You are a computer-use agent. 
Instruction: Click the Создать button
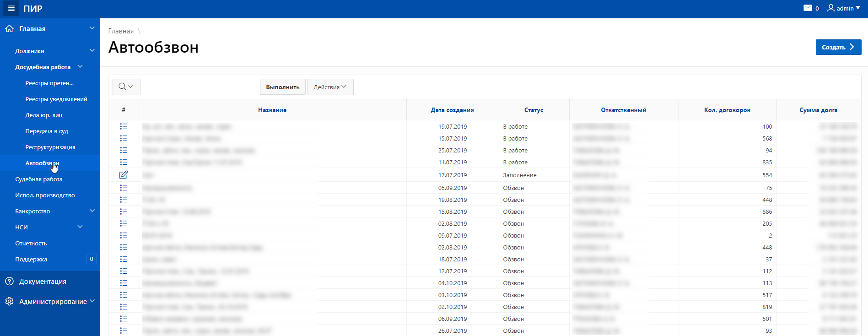(838, 47)
